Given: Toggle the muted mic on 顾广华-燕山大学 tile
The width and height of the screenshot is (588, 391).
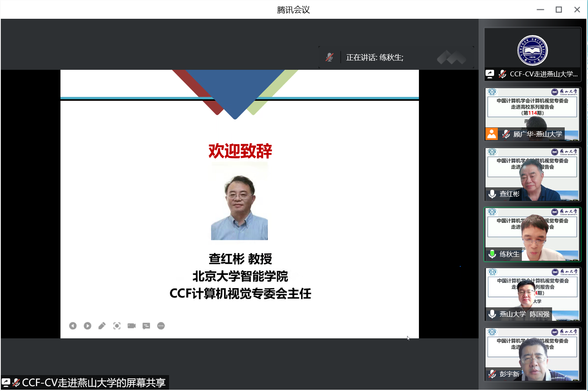Looking at the screenshot, I should (x=506, y=134).
